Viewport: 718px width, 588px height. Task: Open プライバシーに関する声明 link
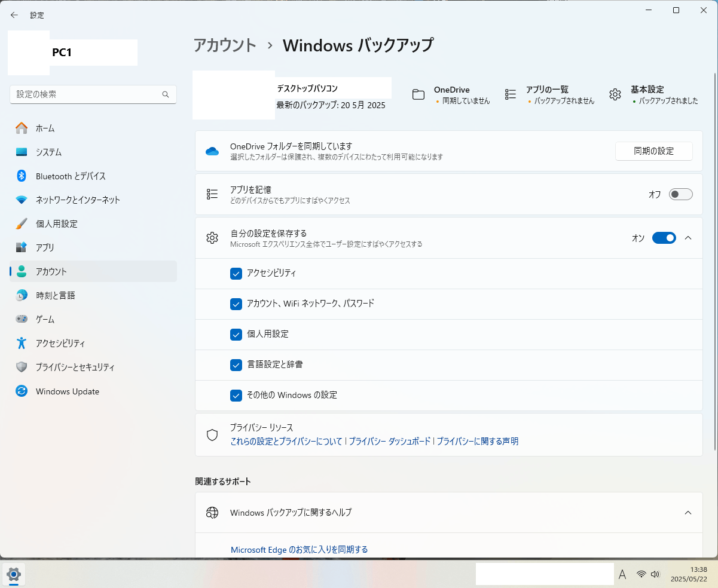478,441
